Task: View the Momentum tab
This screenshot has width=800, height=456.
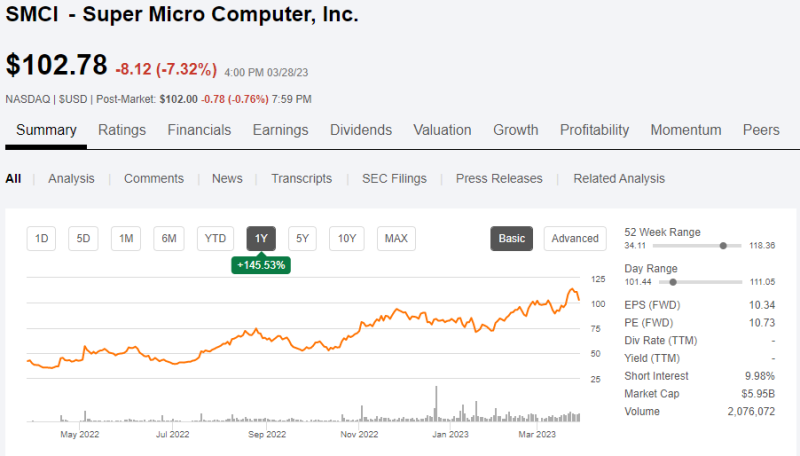Action: click(x=685, y=130)
